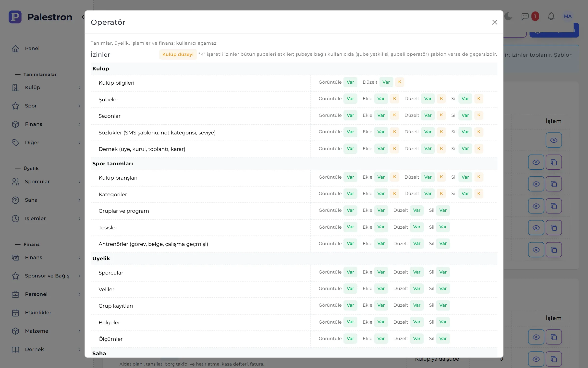The width and height of the screenshot is (588, 368).
Task: Click the Kulüp düzeyi badge
Action: click(x=178, y=54)
